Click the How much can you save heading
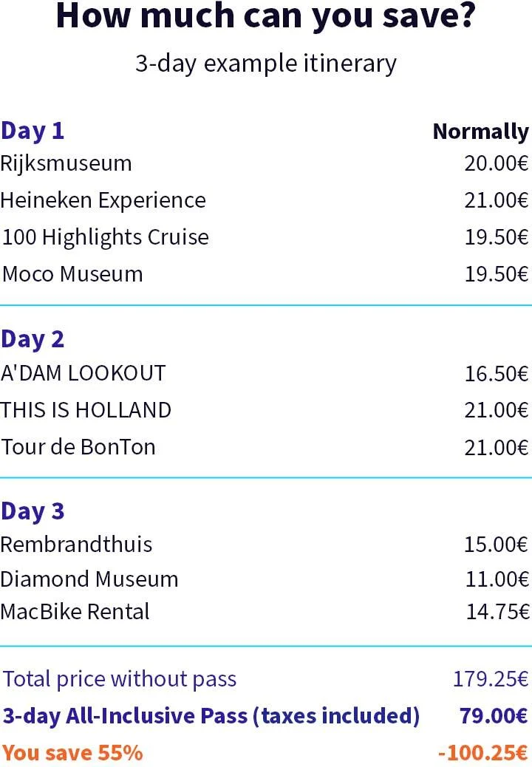This screenshot has height=767, width=532. click(x=266, y=16)
